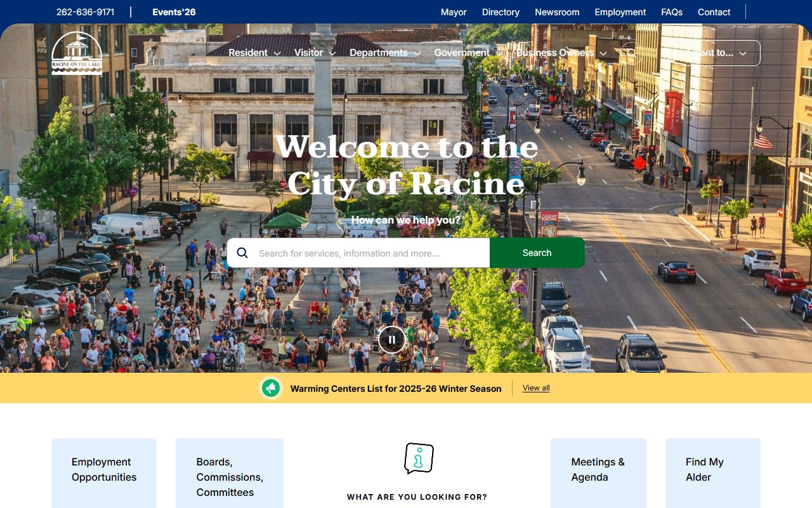Pause the hero background video
Image resolution: width=812 pixels, height=508 pixels.
(x=391, y=339)
